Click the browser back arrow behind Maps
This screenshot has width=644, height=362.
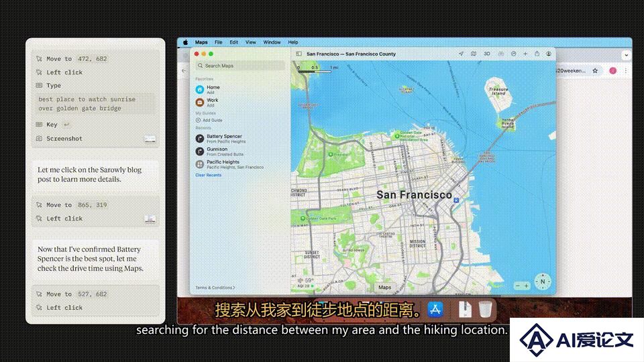tap(184, 70)
